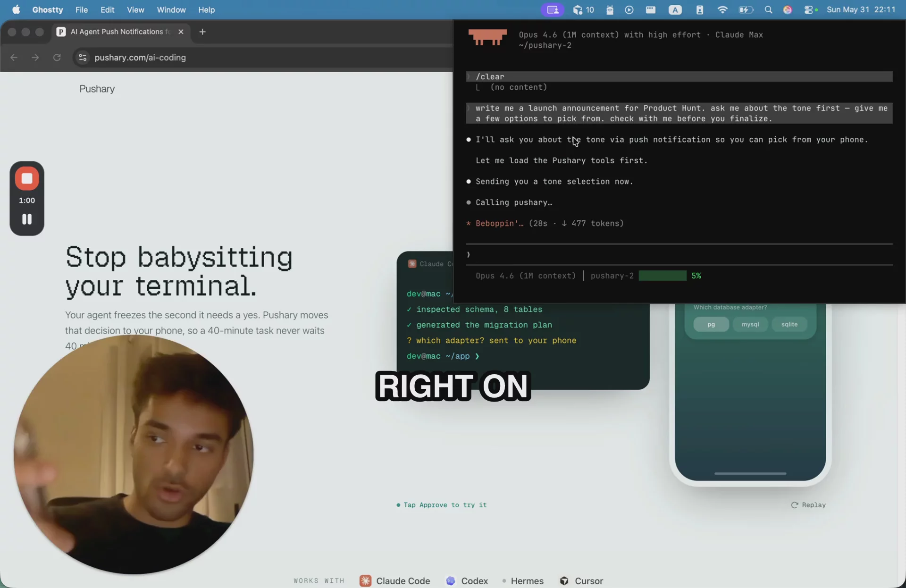Click the /clear command line in terminal
This screenshot has width=906, height=588.
pyautogui.click(x=679, y=76)
